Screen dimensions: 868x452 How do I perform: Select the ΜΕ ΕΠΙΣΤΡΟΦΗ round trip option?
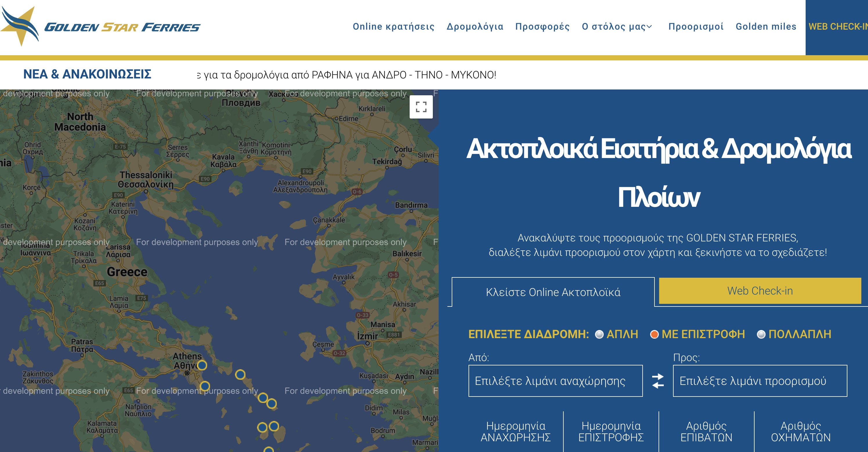click(x=654, y=334)
